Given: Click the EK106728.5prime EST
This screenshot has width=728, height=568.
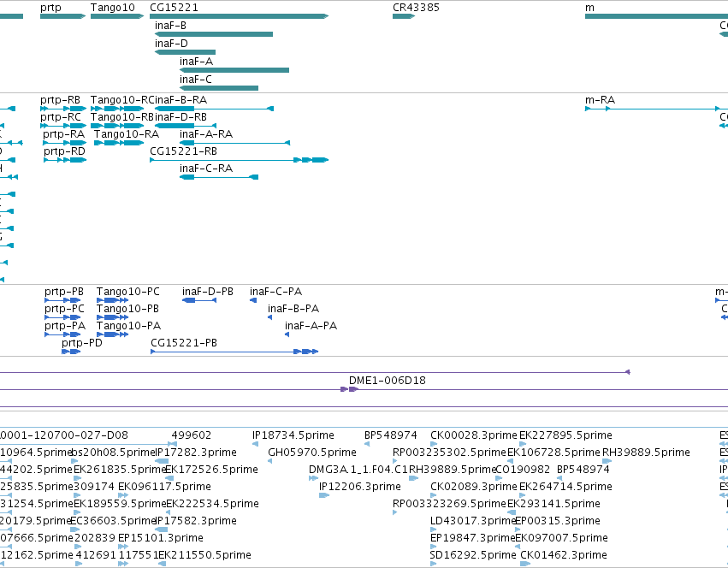Looking at the screenshot, I should click(x=553, y=453).
